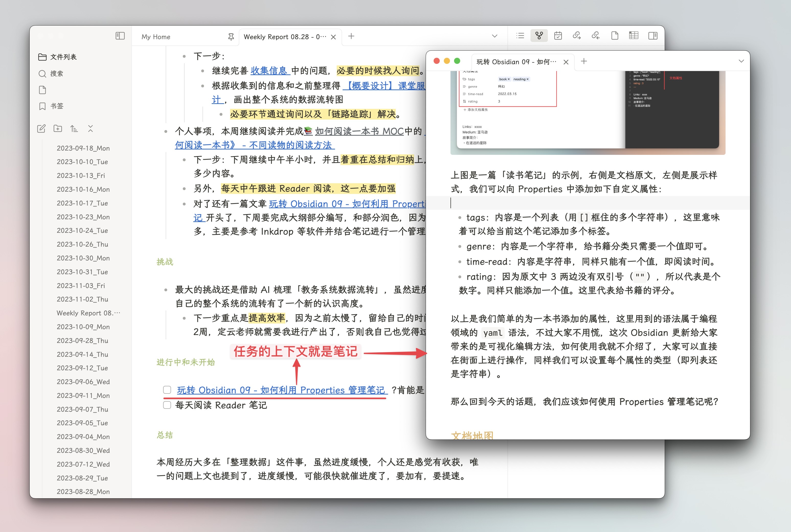Click the 进行中和未开始 heading
The width and height of the screenshot is (791, 532).
(186, 362)
